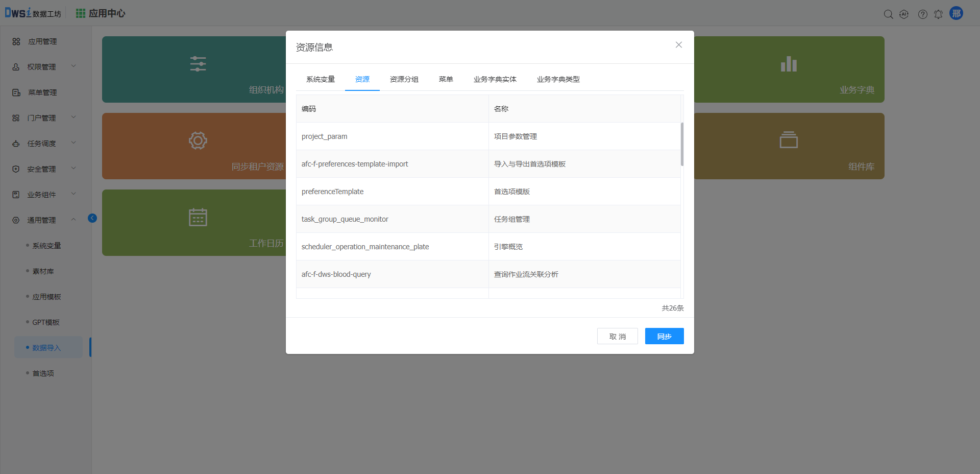Switch to the 系统变量 tab
The height and width of the screenshot is (474, 980).
(x=320, y=79)
